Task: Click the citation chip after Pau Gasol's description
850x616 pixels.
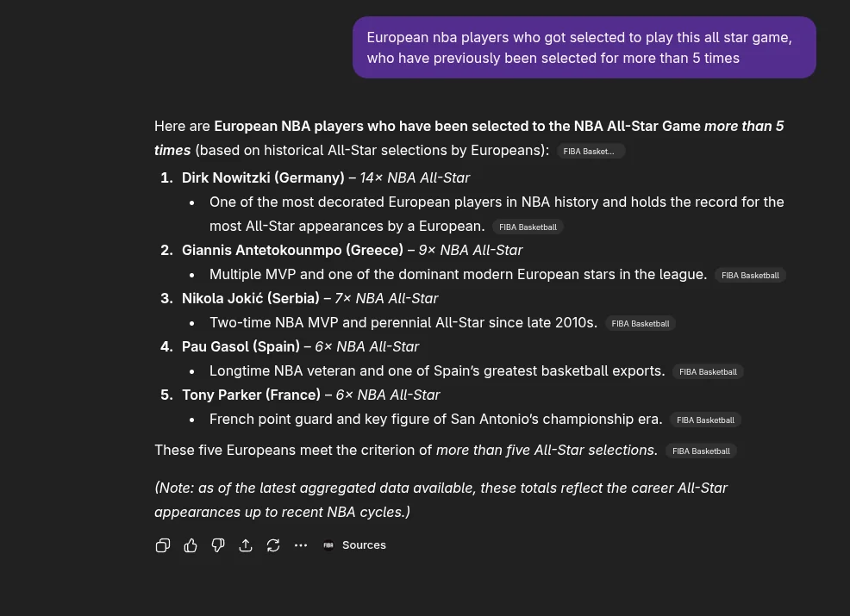Action: (708, 372)
